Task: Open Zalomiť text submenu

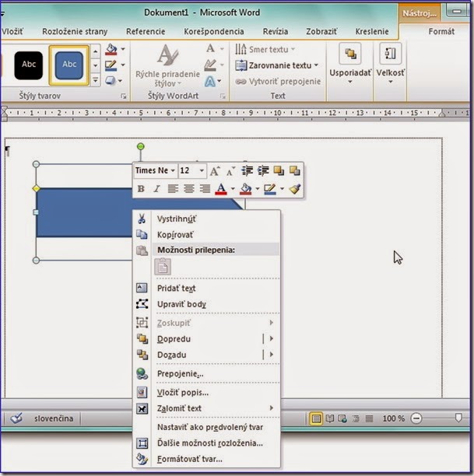Action: 206,408
